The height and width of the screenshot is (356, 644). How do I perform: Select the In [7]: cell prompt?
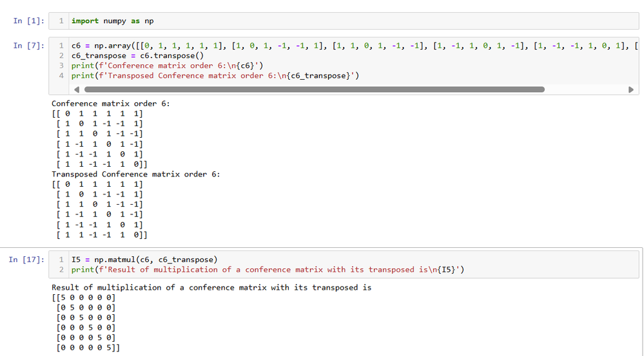pyautogui.click(x=29, y=46)
